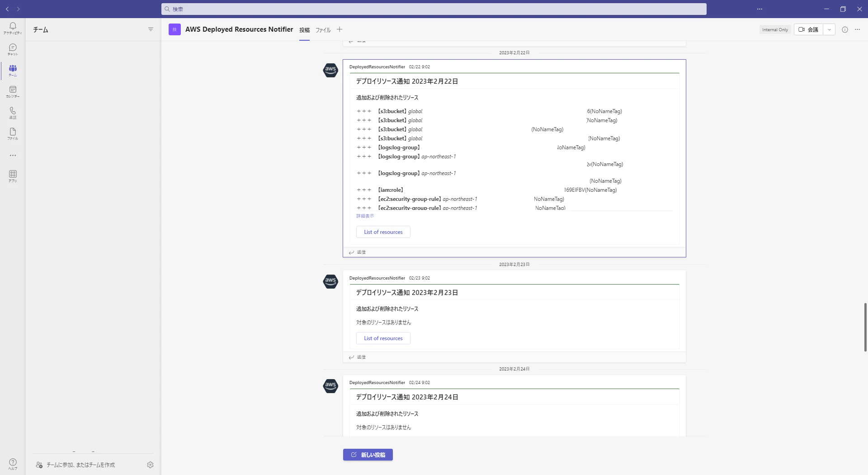The width and height of the screenshot is (868, 475).
Task: Click AWS avatar on 02/22 post
Action: tap(330, 70)
